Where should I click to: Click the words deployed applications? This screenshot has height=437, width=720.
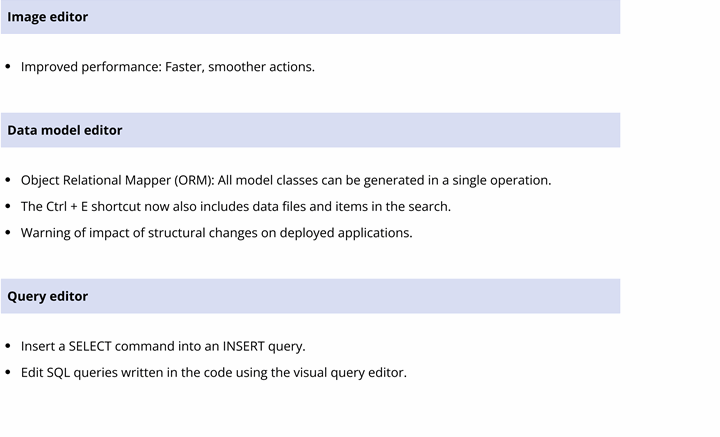pos(346,233)
